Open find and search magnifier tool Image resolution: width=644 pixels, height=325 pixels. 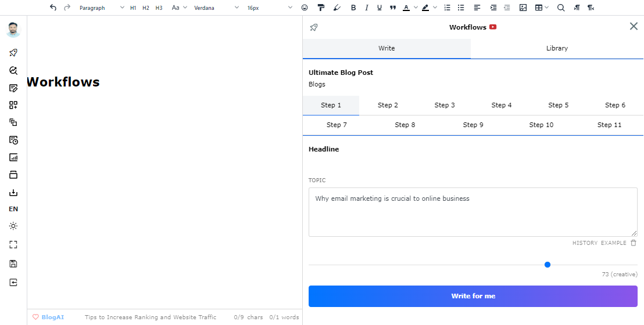(x=561, y=8)
